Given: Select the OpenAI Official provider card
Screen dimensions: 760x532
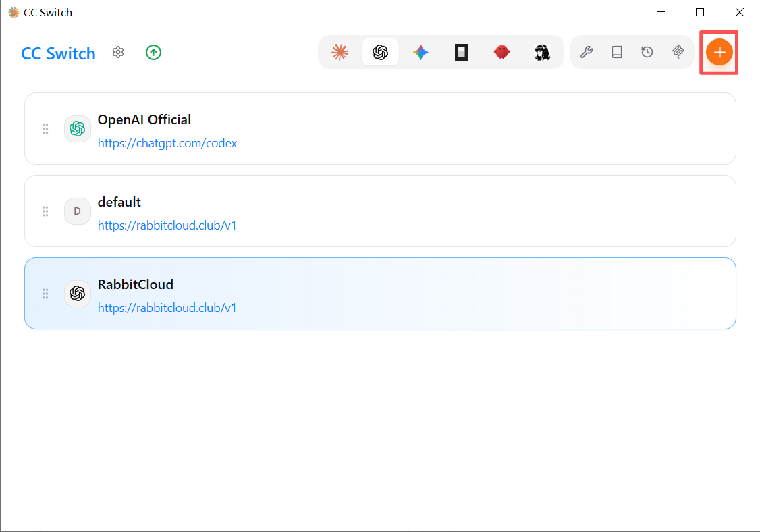Looking at the screenshot, I should coord(380,128).
